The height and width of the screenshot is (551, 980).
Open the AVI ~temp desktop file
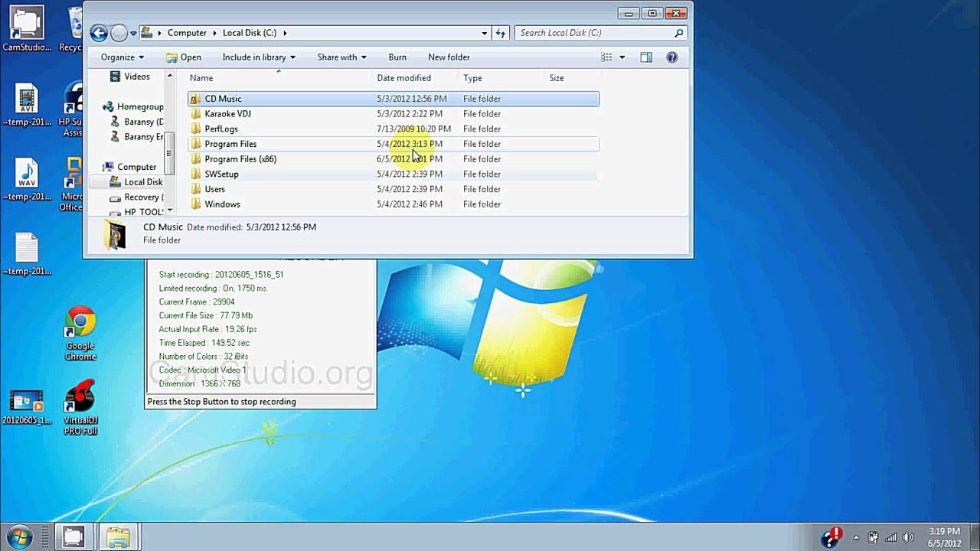[x=27, y=106]
